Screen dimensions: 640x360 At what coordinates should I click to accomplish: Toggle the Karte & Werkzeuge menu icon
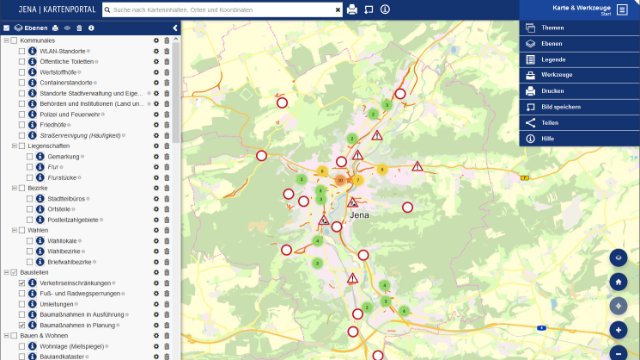pyautogui.click(x=622, y=9)
